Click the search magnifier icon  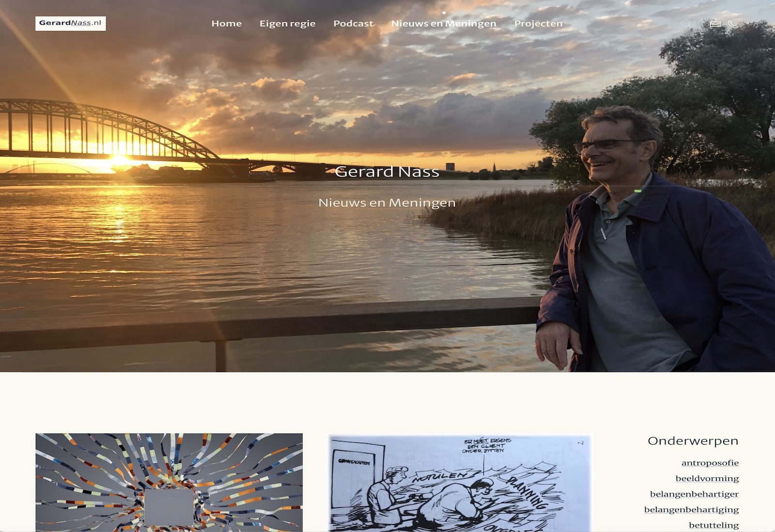(686, 24)
